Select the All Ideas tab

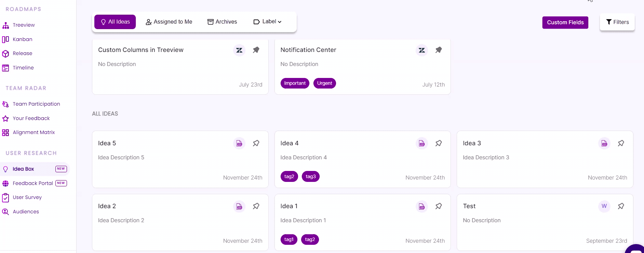[x=115, y=22]
